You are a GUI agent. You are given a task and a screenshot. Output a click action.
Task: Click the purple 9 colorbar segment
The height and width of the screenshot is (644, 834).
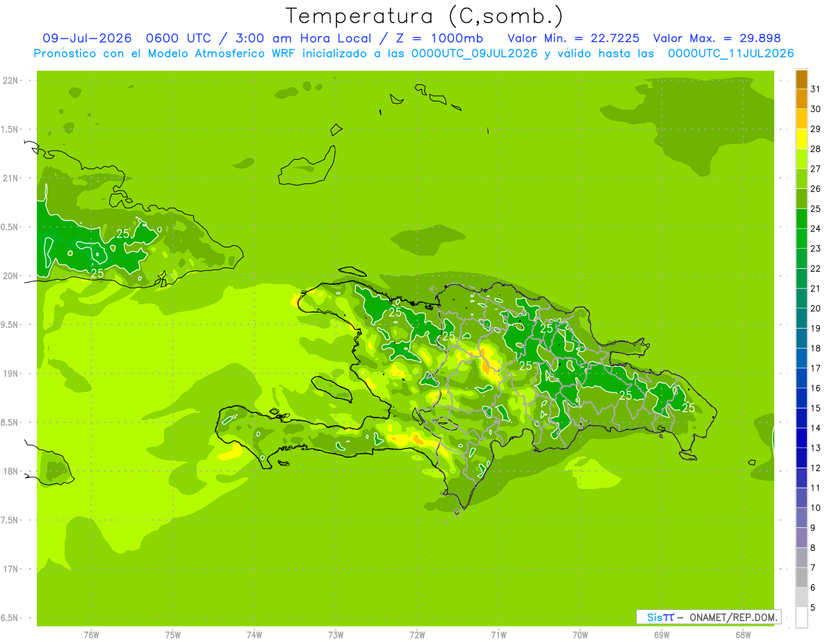[x=801, y=518]
